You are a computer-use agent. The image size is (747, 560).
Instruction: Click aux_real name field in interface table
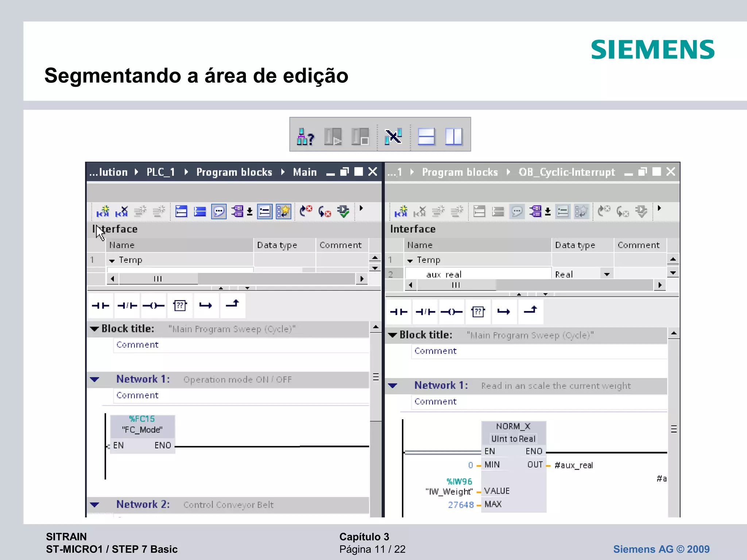click(478, 274)
